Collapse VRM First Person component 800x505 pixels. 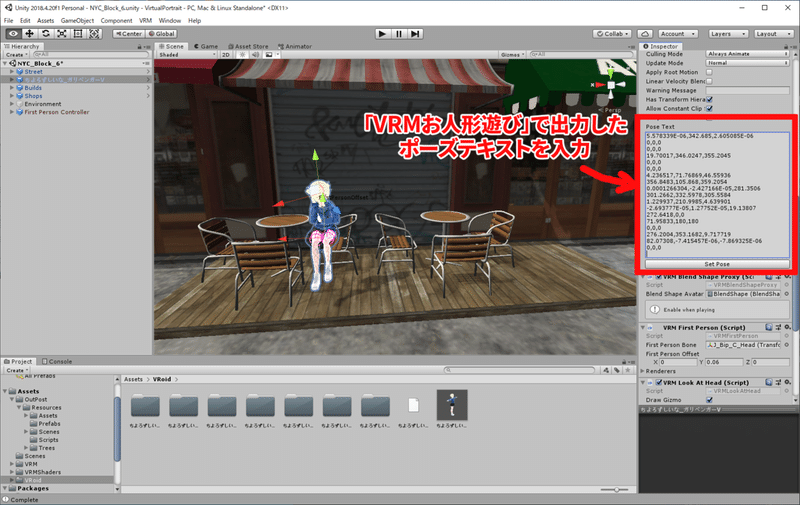click(x=643, y=327)
